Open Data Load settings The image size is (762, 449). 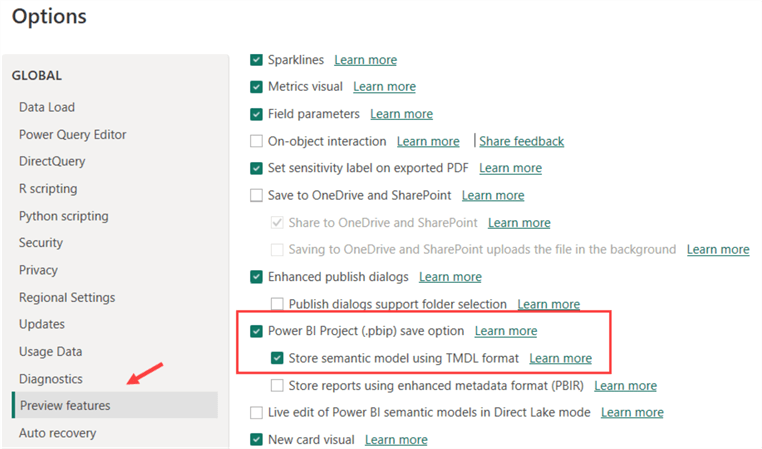point(47,107)
